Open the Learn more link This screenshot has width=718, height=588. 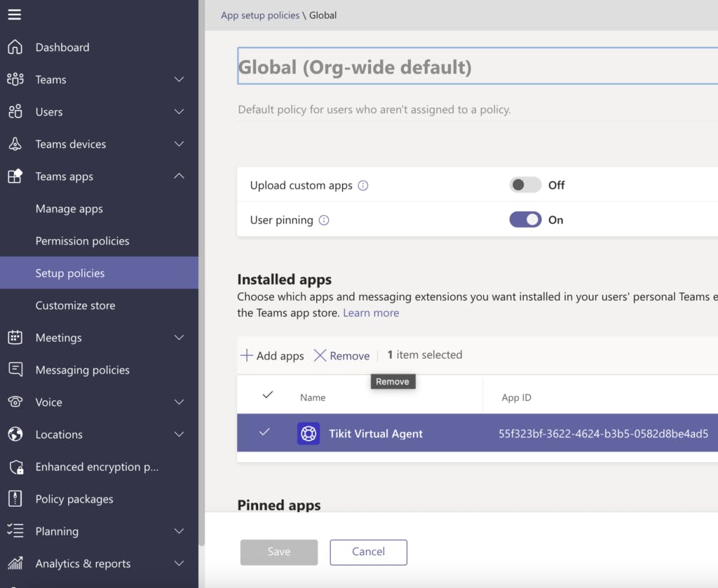pyautogui.click(x=371, y=313)
